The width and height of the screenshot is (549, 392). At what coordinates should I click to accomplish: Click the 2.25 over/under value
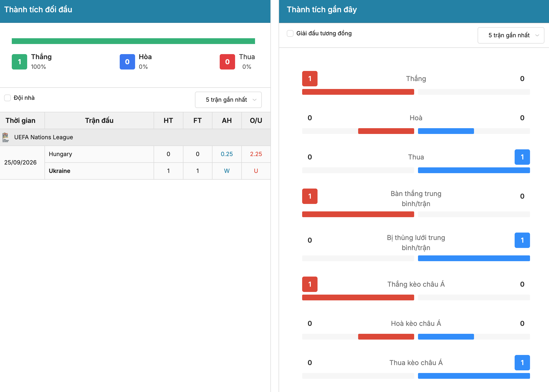(x=256, y=154)
